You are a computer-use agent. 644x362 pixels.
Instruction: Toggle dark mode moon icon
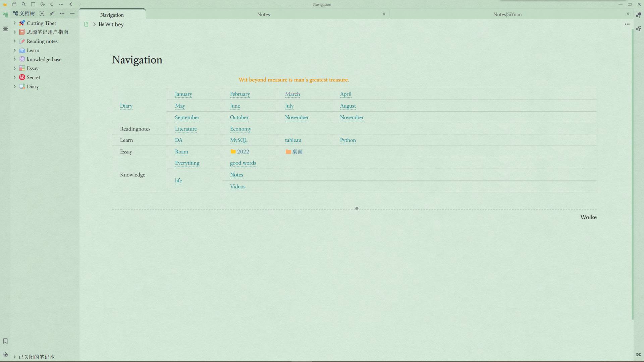click(x=43, y=4)
